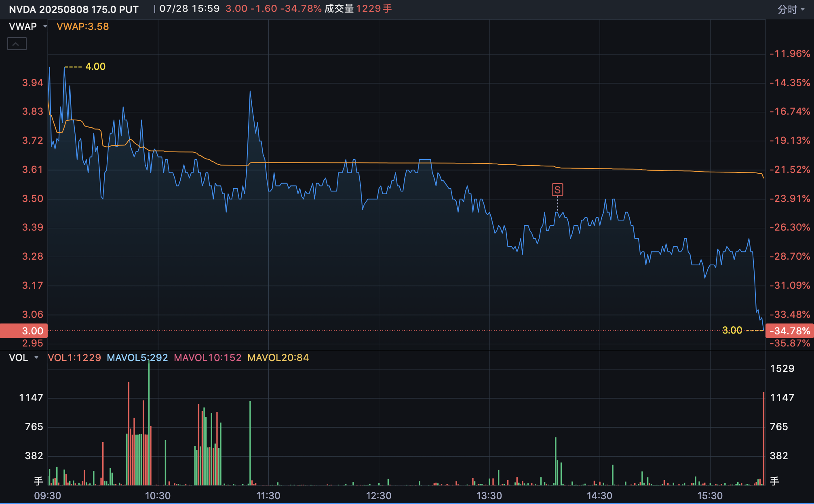Click the yellow 3.00 low marker
Viewport: 814px width, 504px height.
pos(732,330)
